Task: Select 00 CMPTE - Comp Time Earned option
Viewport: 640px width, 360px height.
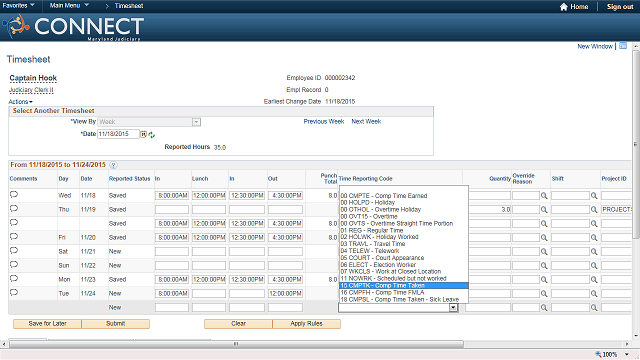Action: point(404,196)
